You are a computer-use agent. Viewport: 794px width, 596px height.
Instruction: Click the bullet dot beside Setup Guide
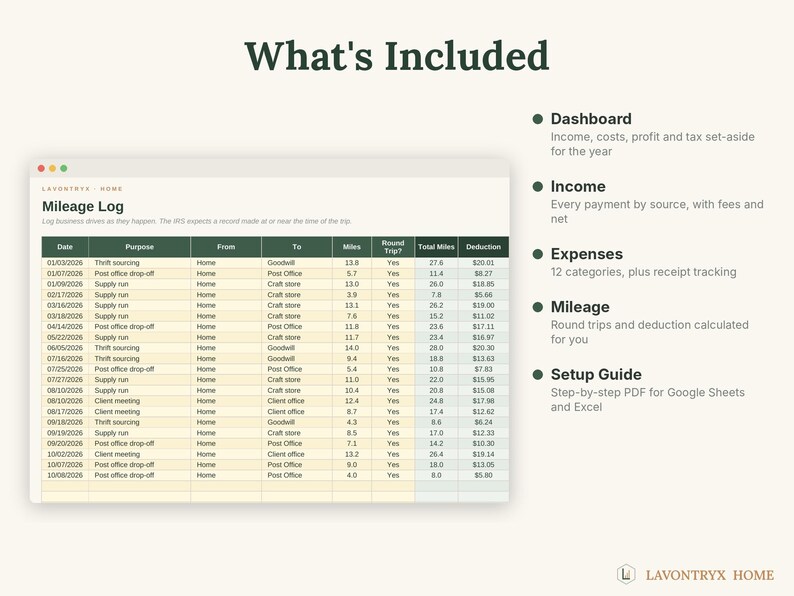click(537, 374)
